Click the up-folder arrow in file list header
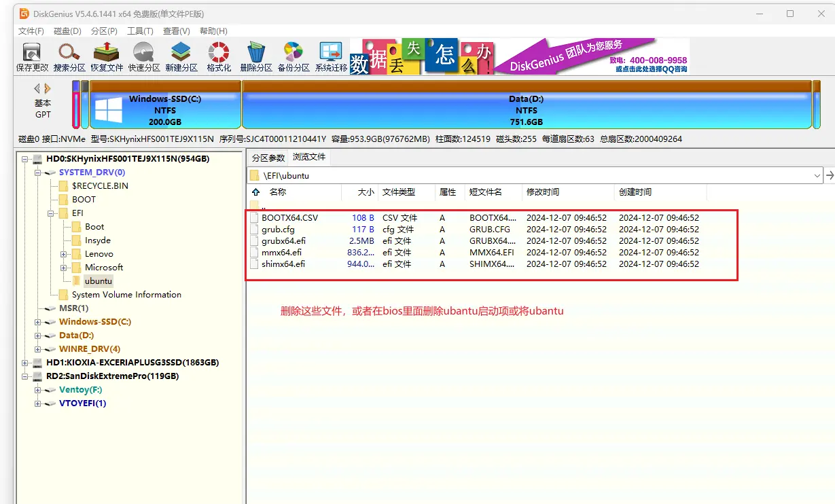 255,192
